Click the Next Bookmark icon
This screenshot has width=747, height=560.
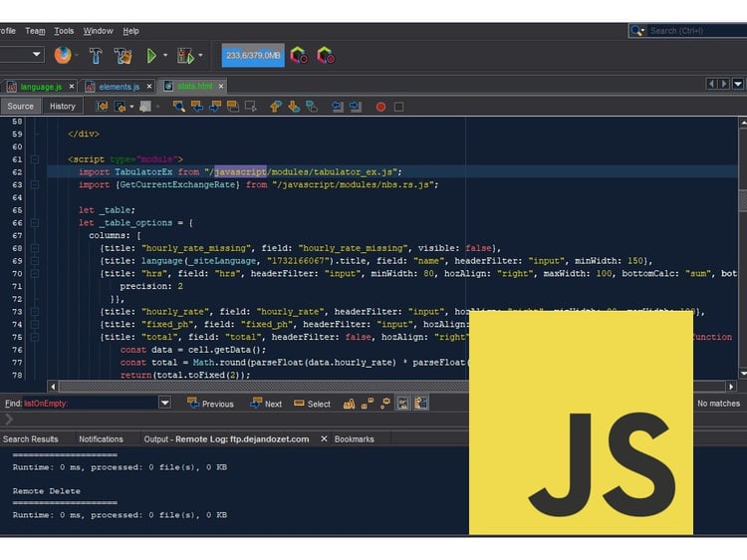[x=294, y=107]
